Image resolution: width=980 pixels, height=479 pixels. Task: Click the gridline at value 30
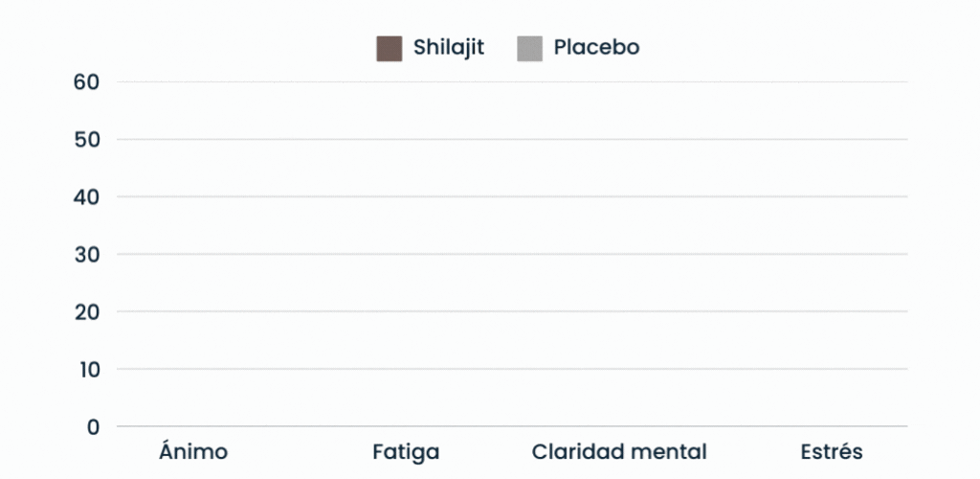(512, 255)
